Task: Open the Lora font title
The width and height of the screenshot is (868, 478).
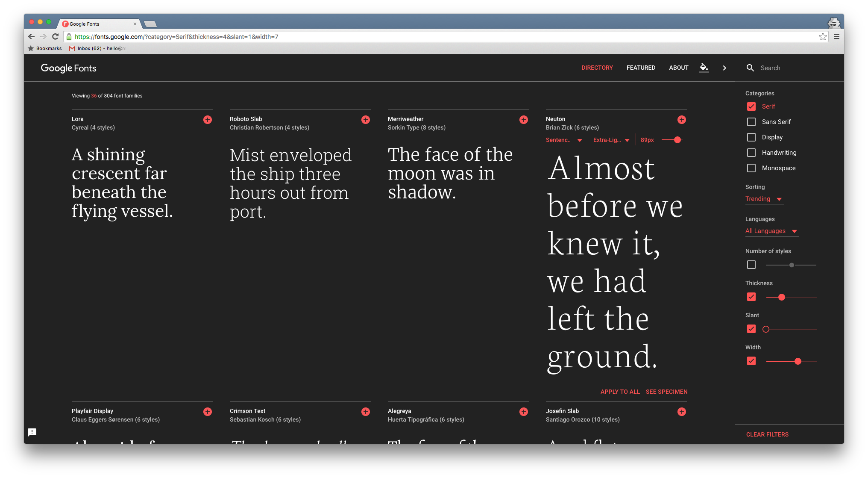Action: [78, 119]
